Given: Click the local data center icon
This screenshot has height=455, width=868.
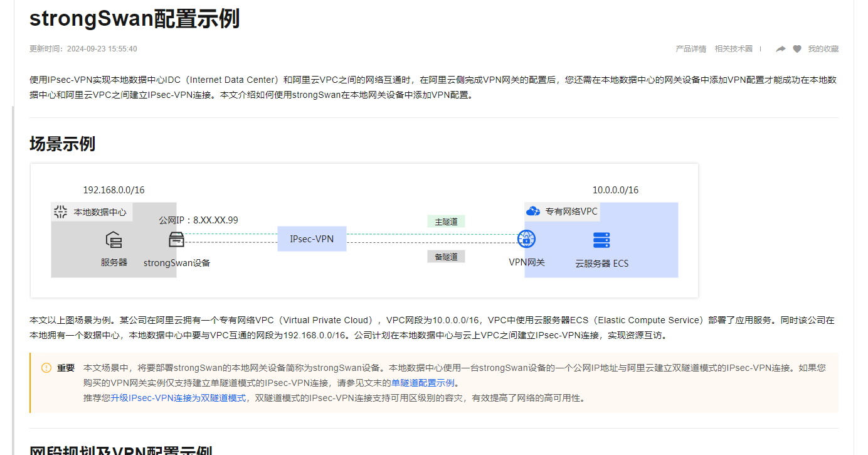Looking at the screenshot, I should pos(60,211).
